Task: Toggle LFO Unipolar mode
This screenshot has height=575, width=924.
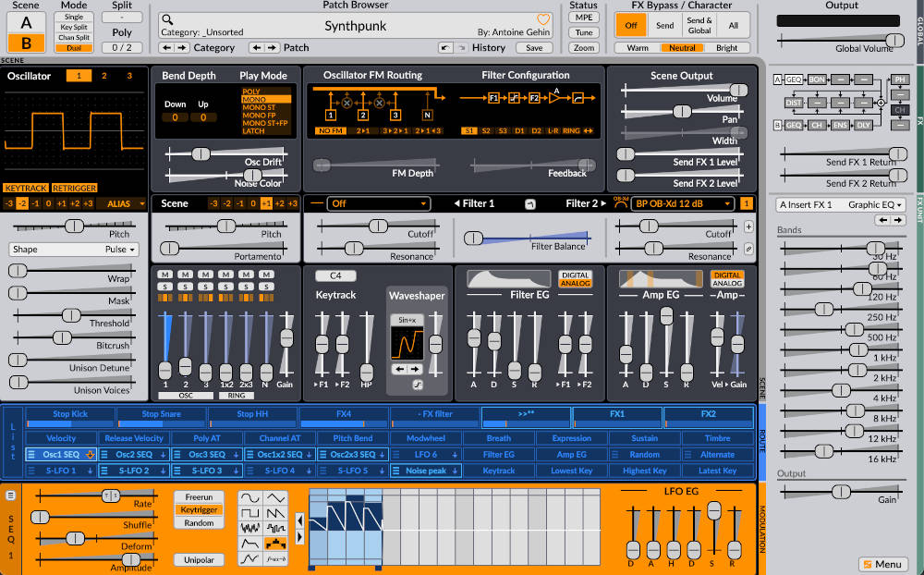Action: click(199, 559)
